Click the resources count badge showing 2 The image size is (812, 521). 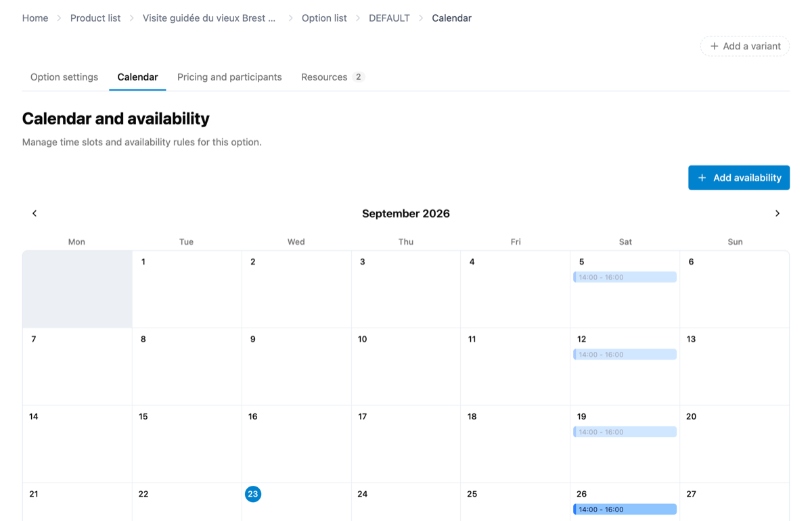pyautogui.click(x=359, y=77)
